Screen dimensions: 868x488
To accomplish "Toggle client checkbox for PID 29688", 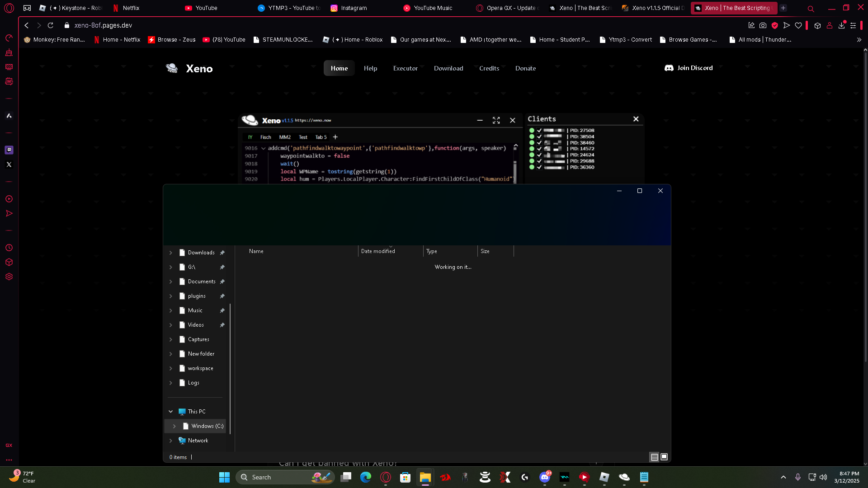I will 539,161.
